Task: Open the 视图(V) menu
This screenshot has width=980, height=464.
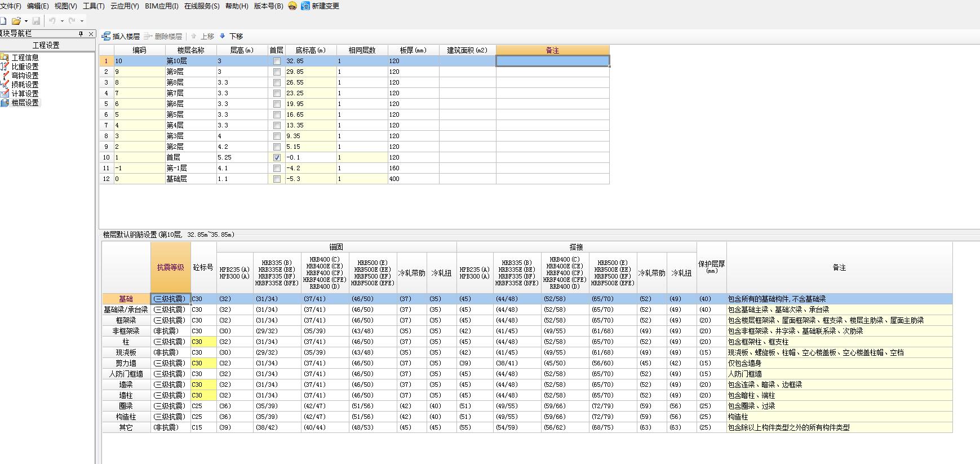Action: (x=65, y=6)
